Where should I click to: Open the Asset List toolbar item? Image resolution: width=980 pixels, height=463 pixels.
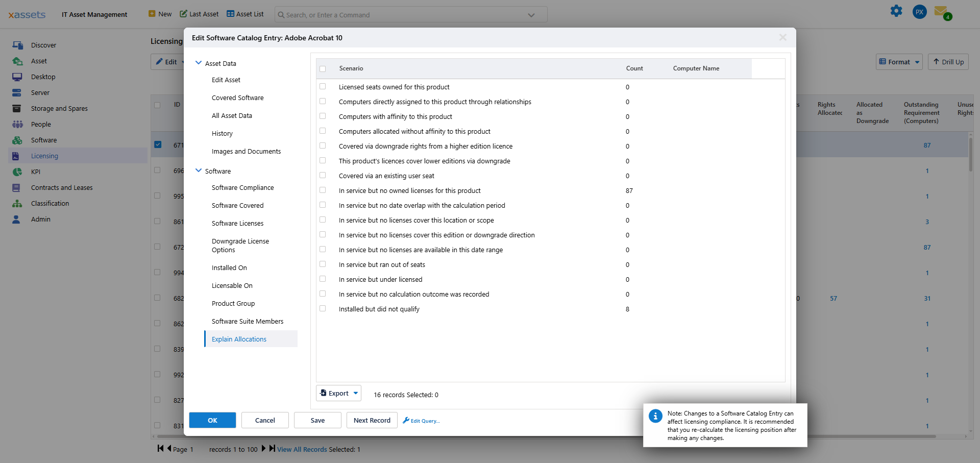pos(245,14)
